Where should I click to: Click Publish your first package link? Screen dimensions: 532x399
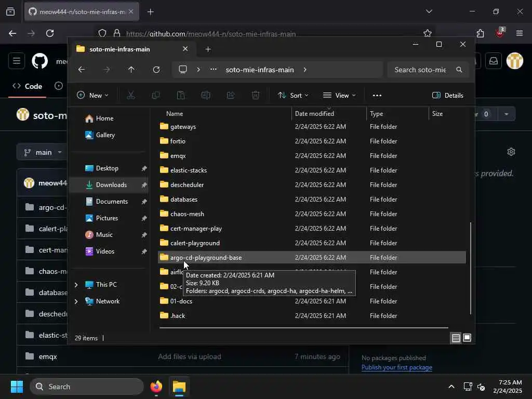click(396, 367)
